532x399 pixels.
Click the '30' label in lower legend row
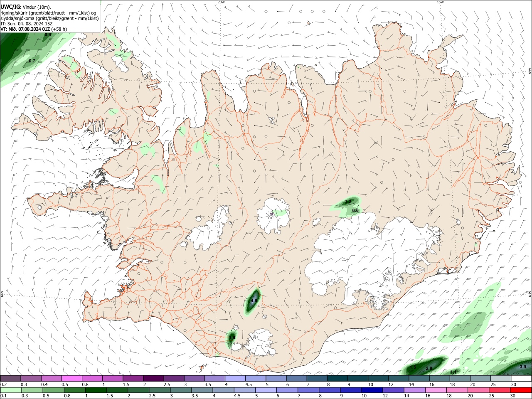pyautogui.click(x=514, y=396)
